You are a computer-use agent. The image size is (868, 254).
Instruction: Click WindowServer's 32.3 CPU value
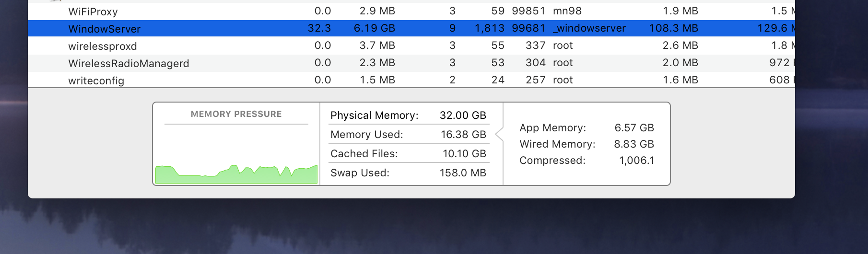(x=319, y=28)
